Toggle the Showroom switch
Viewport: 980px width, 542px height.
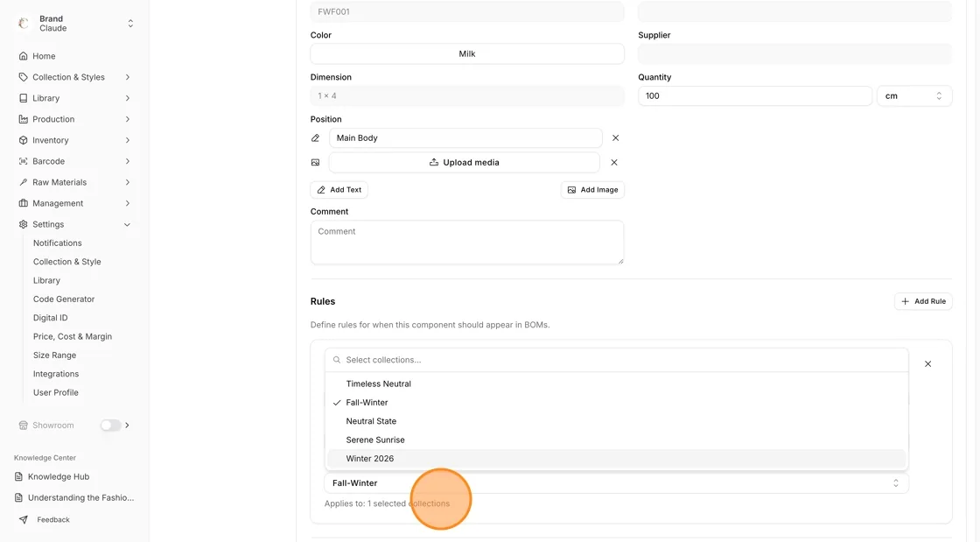coord(110,425)
